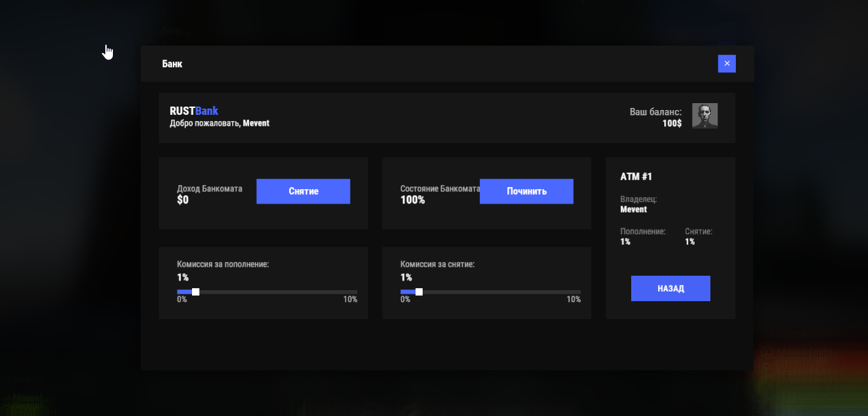Click the 100$ balance value

[x=671, y=124]
